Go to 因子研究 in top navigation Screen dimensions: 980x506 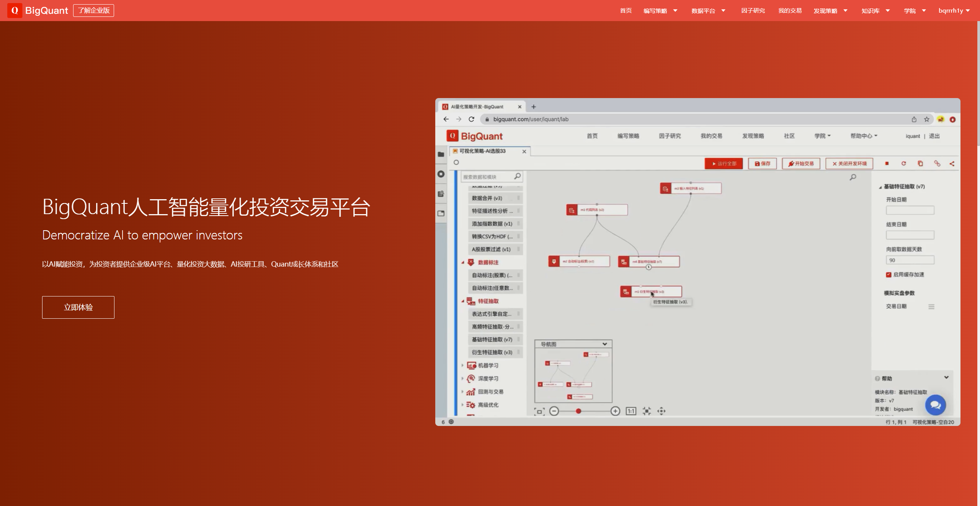(753, 11)
